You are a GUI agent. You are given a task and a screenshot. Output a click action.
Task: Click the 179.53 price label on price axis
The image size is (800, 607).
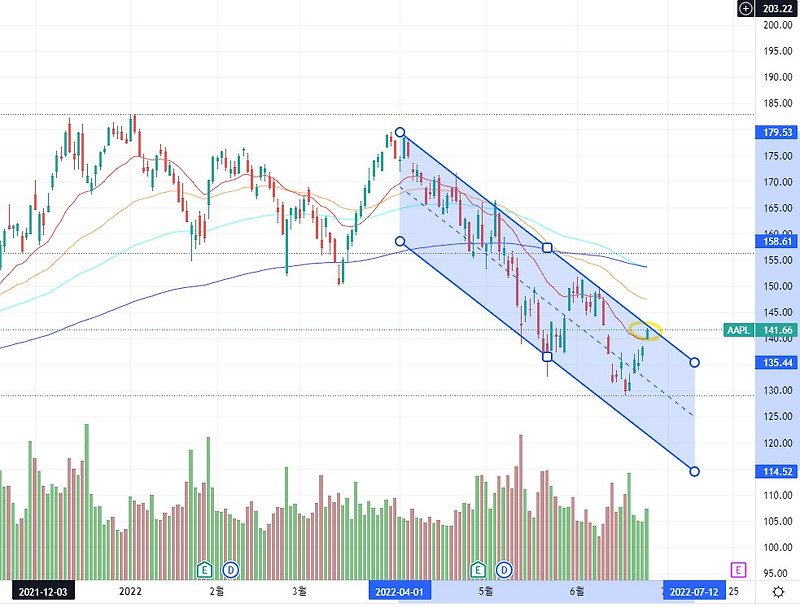(x=777, y=133)
